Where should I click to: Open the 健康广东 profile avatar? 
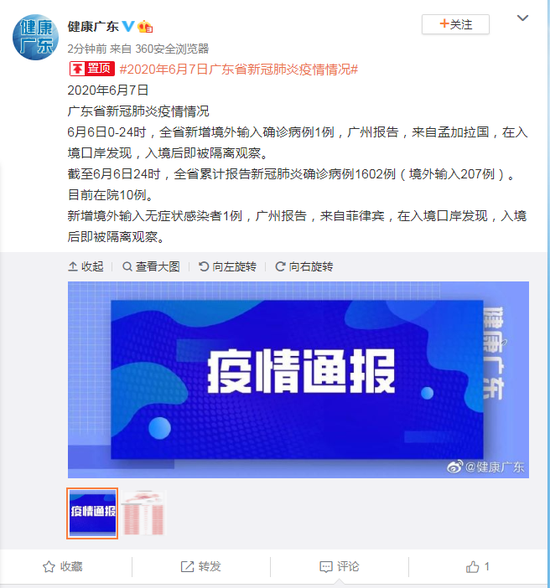(x=36, y=37)
